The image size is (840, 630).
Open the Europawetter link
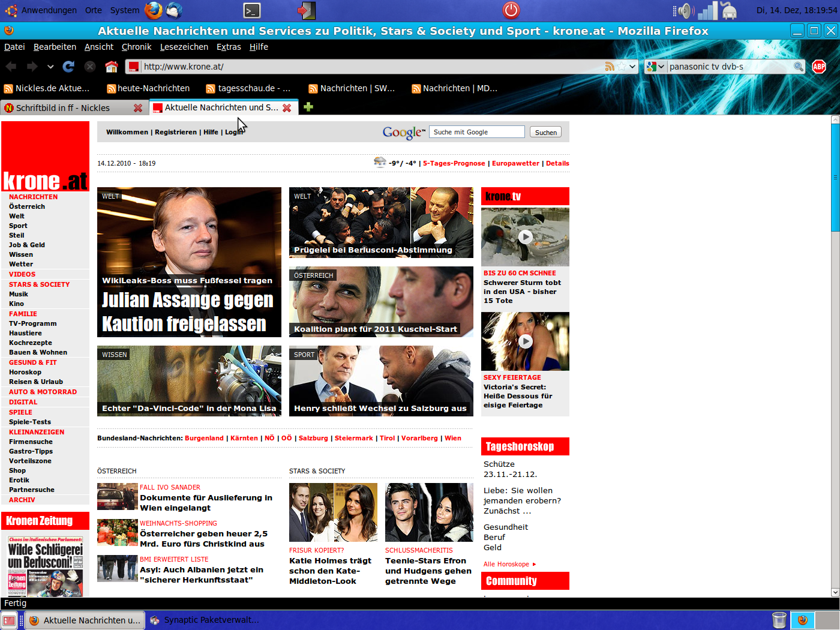(515, 163)
